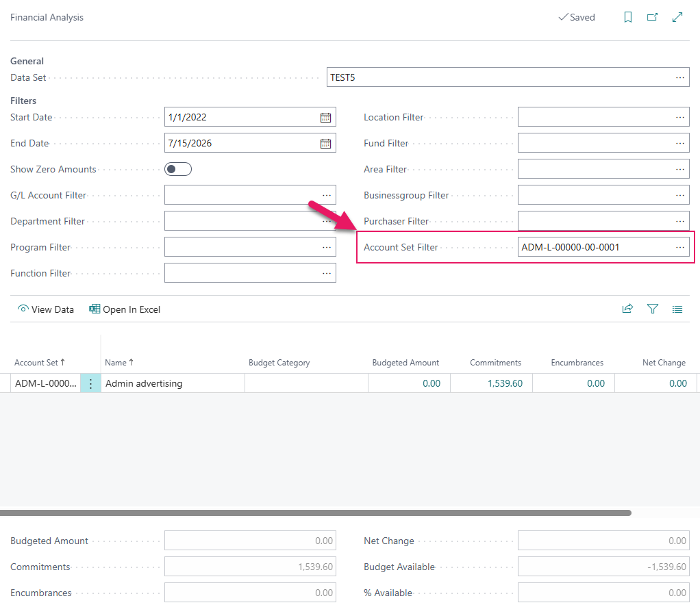Open the filter pane funnel icon
The image size is (700, 605).
[x=653, y=309]
